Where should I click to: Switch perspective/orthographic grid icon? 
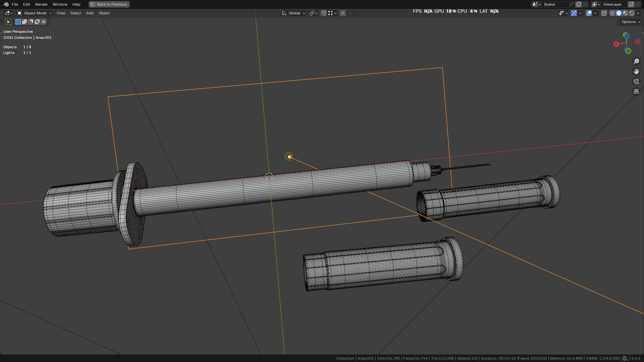coord(636,92)
